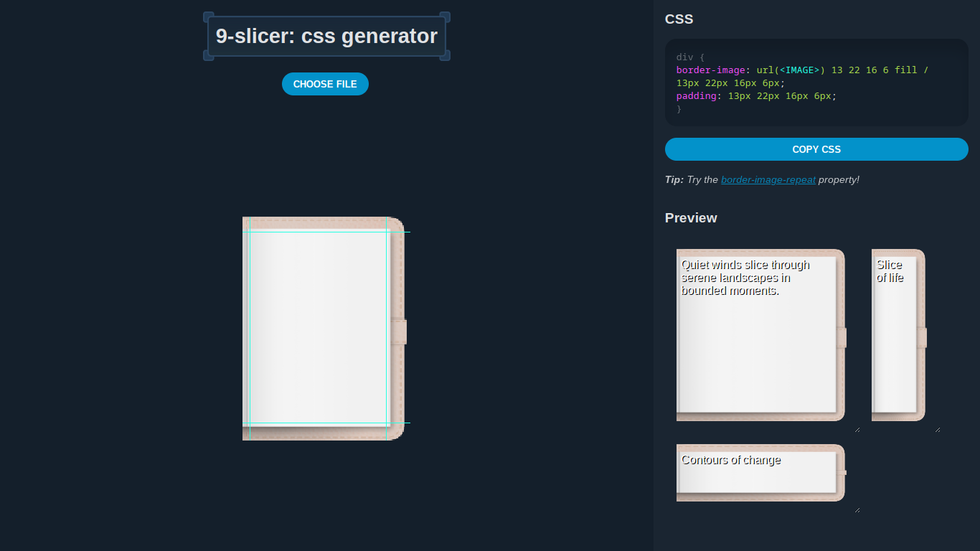Screen dimensions: 980x551
Task: Click the 'CSS' panel heading
Action: 679,19
